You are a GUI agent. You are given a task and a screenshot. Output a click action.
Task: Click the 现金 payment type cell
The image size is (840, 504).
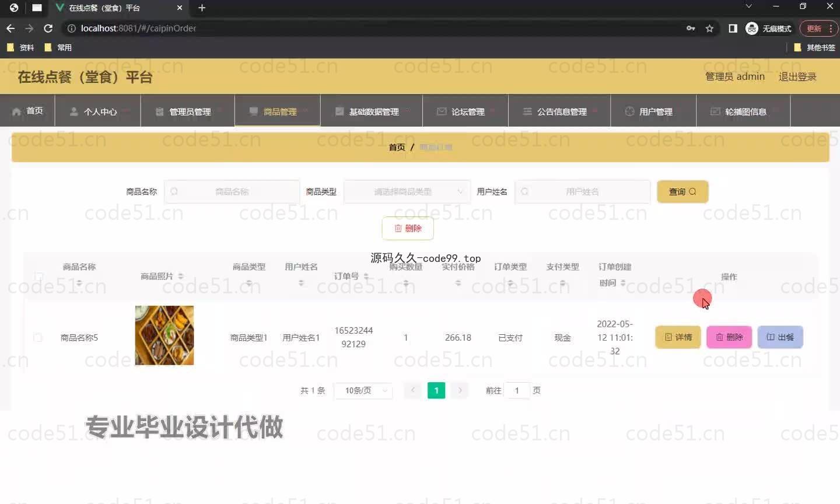(x=562, y=337)
